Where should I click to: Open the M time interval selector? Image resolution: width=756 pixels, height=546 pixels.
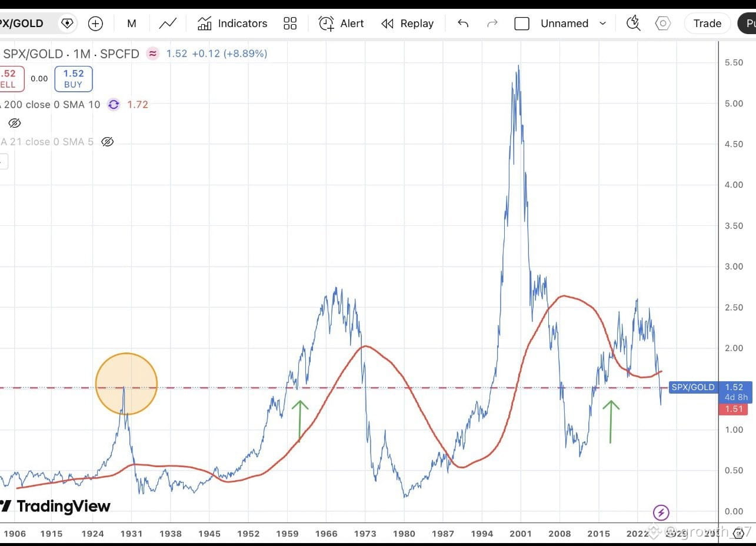[x=131, y=24]
